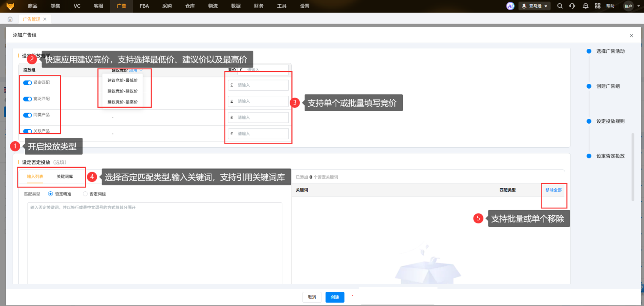Image resolution: width=644 pixels, height=306 pixels.
Task: Select the 否定词组 radio button
Action: pos(85,194)
